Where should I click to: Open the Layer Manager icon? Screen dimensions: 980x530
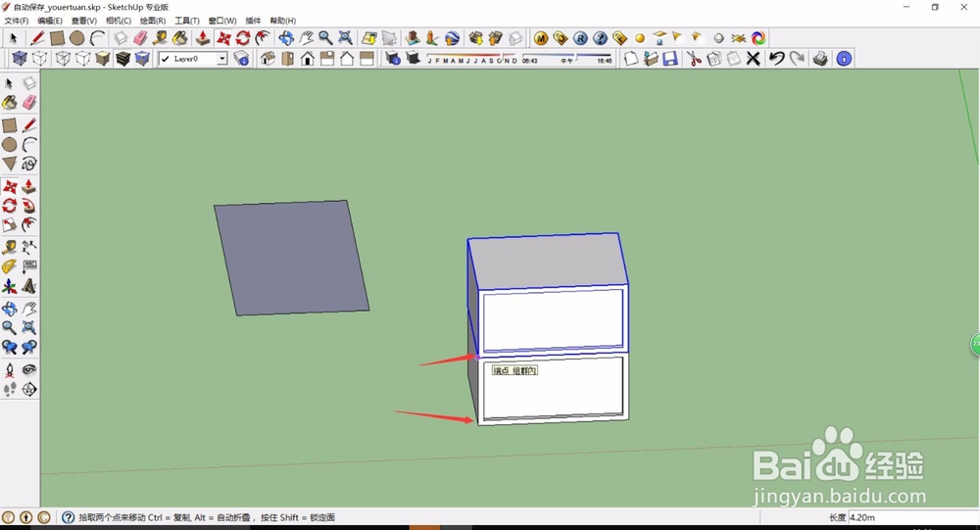pyautogui.click(x=241, y=59)
